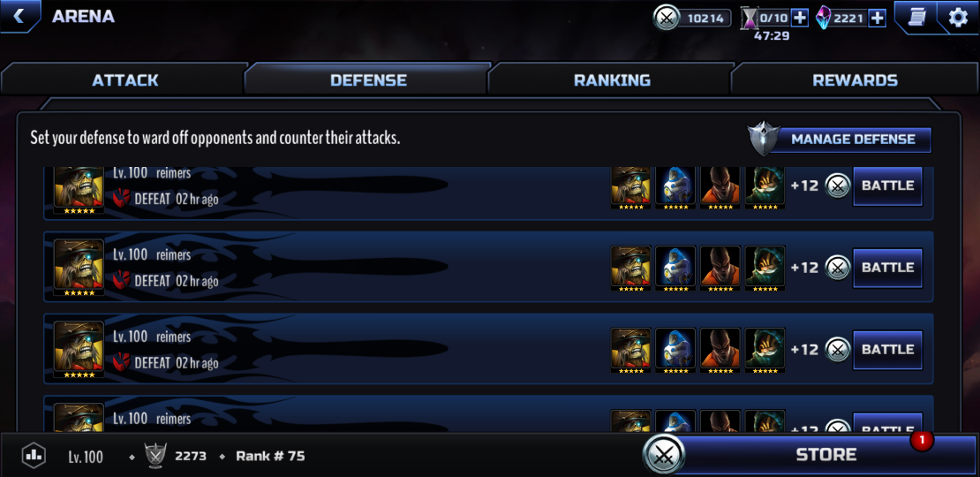Tap the red notification badge on Store
The height and width of the screenshot is (477, 980).
(x=921, y=441)
